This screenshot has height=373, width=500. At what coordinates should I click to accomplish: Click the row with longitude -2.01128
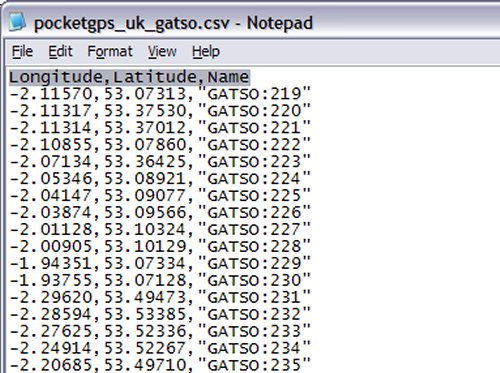point(160,230)
